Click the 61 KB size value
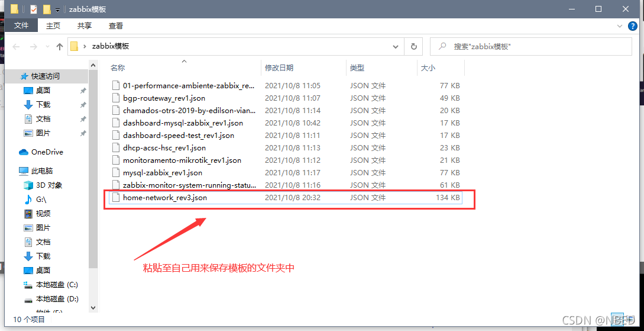This screenshot has width=644, height=331. [x=449, y=185]
